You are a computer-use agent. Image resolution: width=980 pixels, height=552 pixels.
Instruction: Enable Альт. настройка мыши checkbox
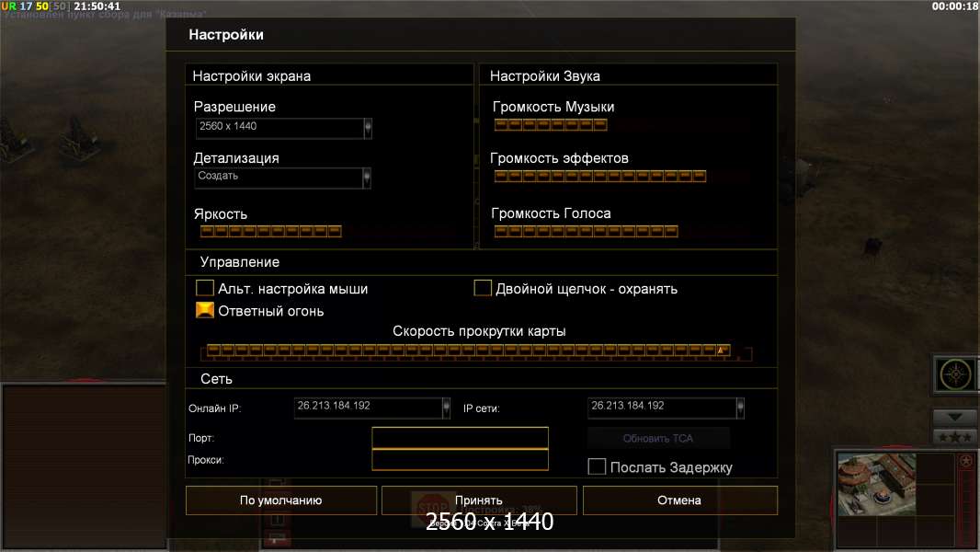(x=204, y=288)
